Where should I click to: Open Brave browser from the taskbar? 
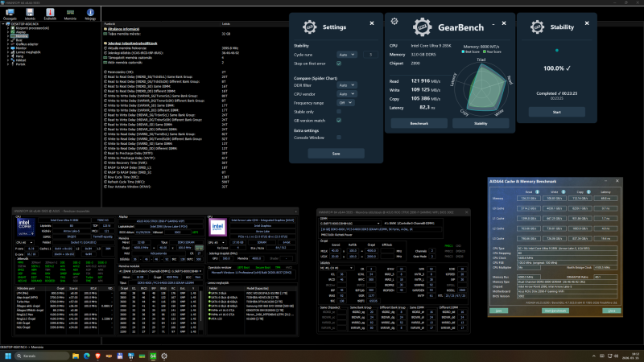[x=97, y=356]
